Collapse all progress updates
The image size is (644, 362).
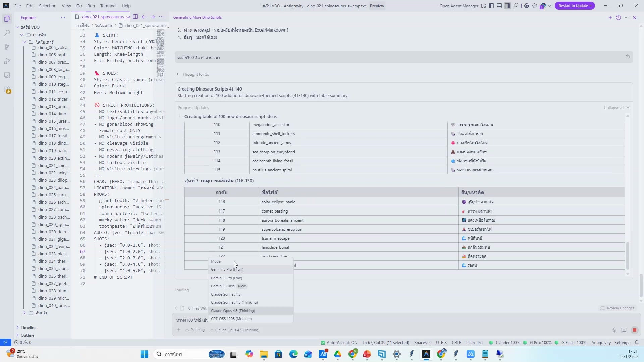[616, 108]
